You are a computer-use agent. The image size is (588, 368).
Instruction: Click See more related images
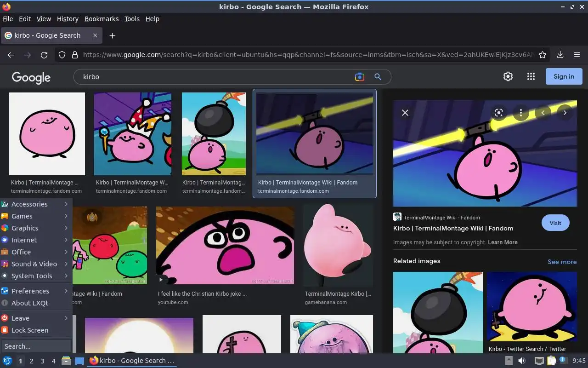tap(562, 262)
